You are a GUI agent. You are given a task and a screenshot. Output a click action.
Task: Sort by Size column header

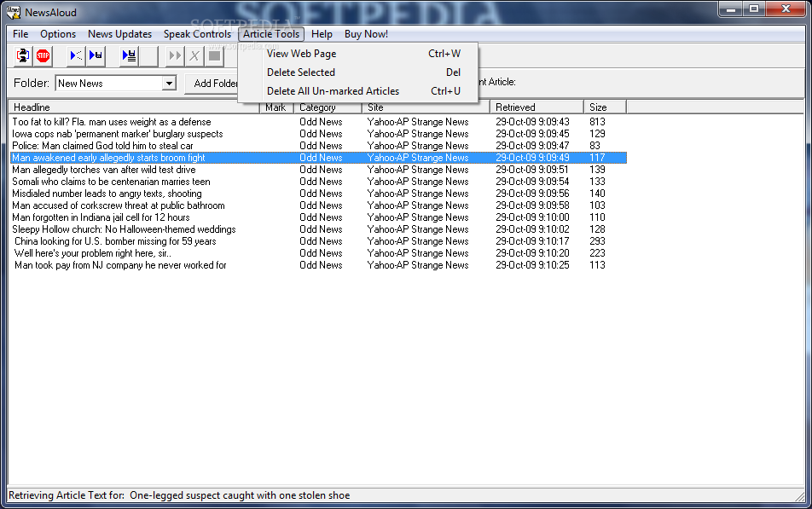coord(606,107)
